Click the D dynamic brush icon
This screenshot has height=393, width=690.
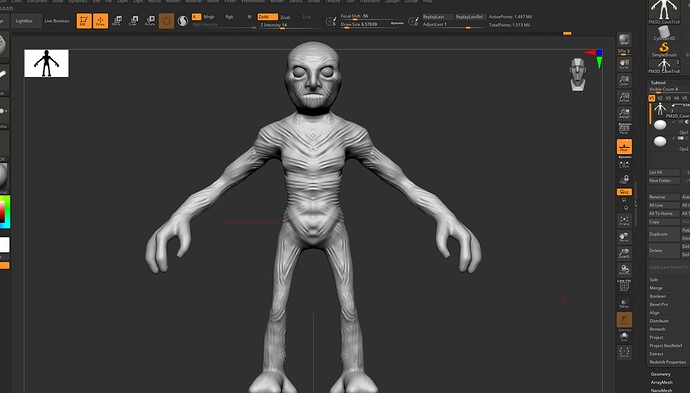pos(413,21)
